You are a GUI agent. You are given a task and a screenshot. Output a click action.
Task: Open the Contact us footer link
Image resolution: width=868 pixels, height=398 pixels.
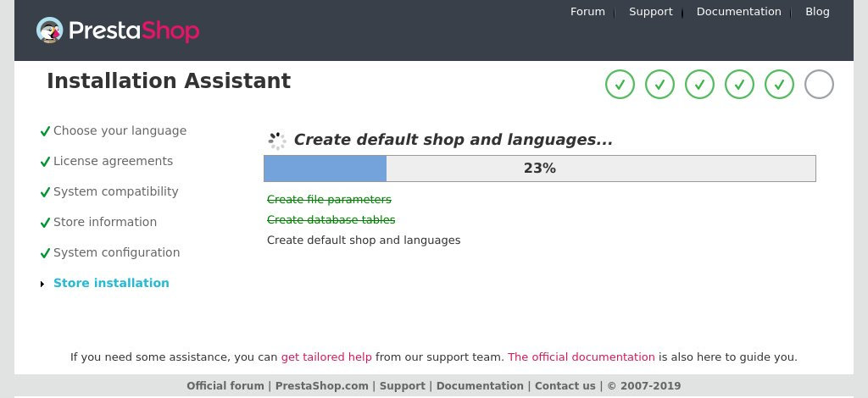565,386
